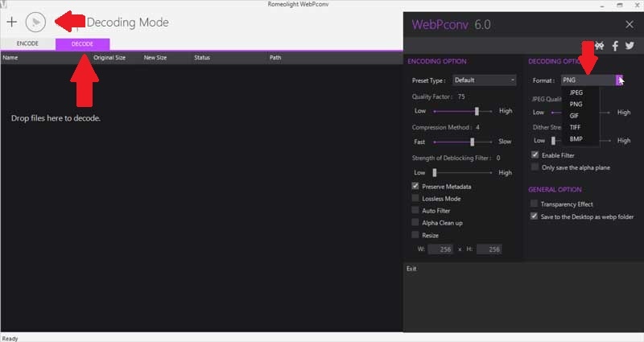Click the resize width field W
644x342 pixels.
pyautogui.click(x=440, y=249)
